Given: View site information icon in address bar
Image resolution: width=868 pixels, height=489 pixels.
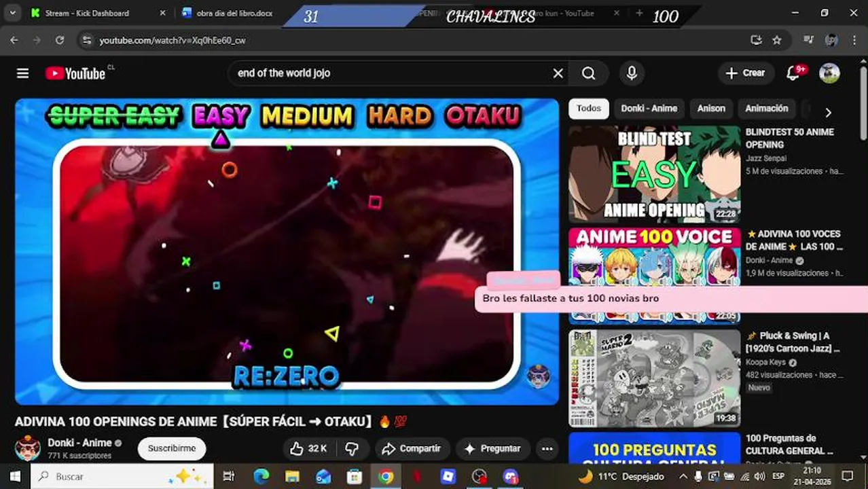Looking at the screenshot, I should tap(86, 40).
